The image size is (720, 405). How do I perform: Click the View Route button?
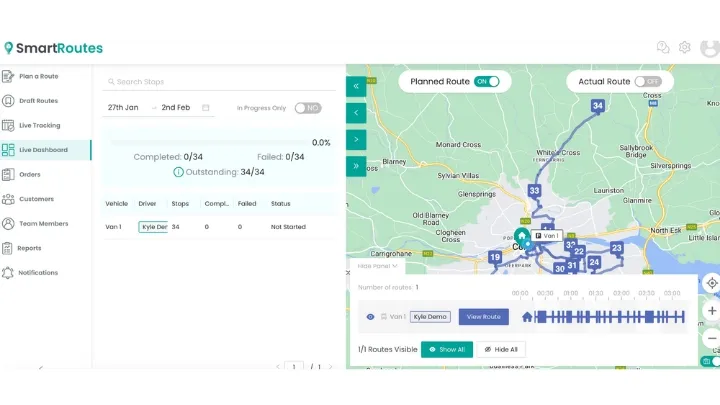click(x=484, y=317)
